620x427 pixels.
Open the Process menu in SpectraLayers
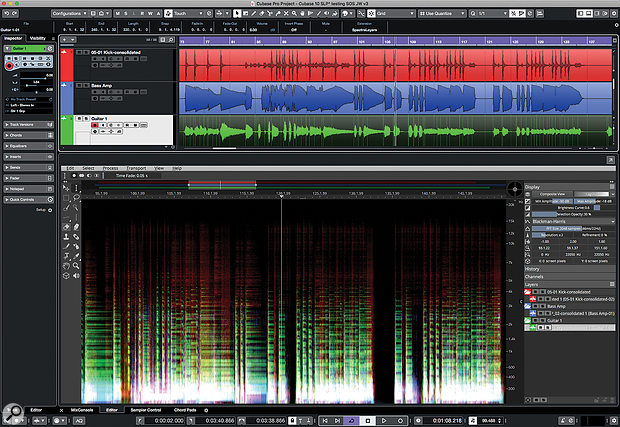pos(110,168)
